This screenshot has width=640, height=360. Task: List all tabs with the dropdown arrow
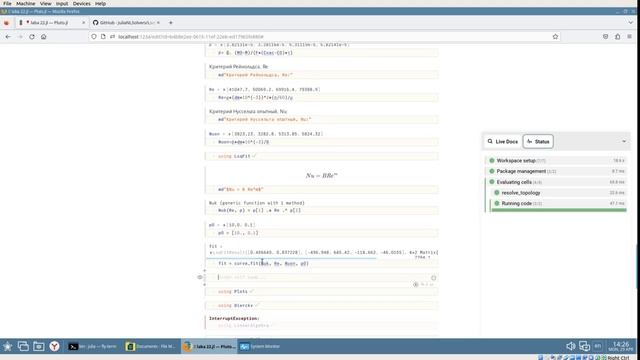[x=631, y=23]
